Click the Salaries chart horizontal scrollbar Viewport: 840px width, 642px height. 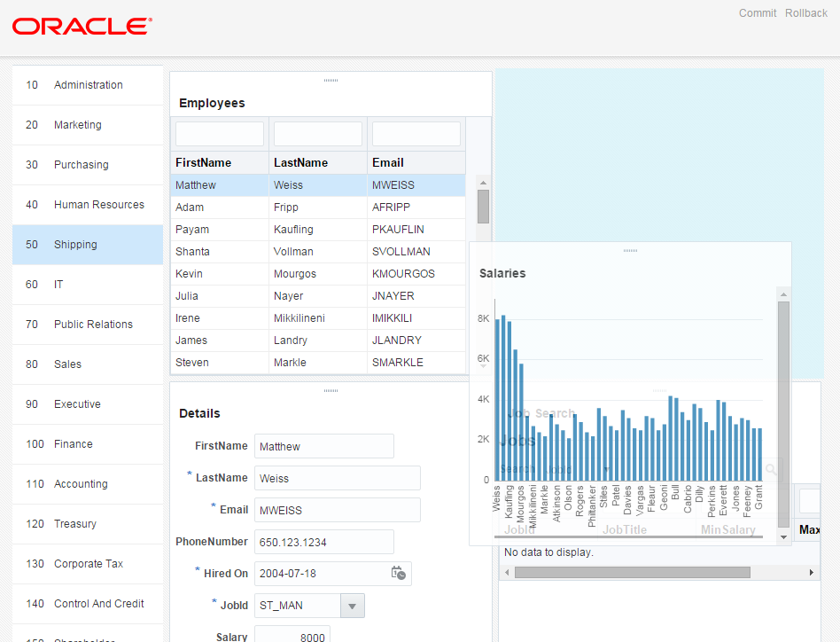tap(628, 536)
